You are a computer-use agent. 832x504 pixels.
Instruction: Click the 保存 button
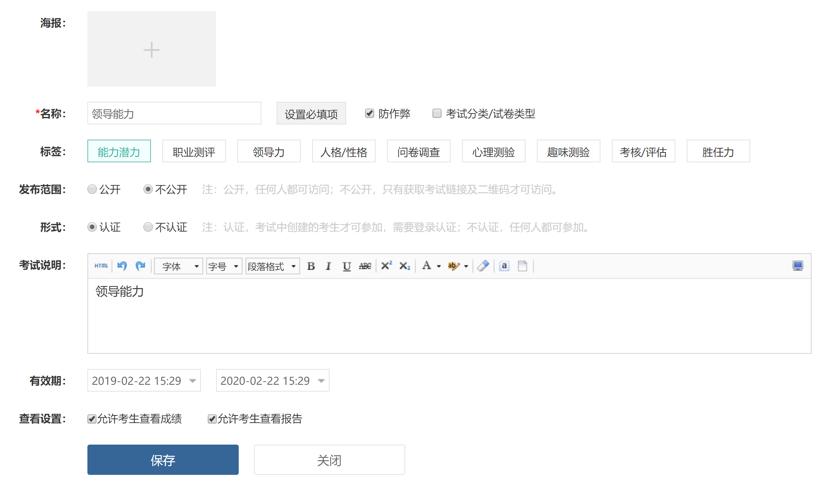(x=163, y=460)
